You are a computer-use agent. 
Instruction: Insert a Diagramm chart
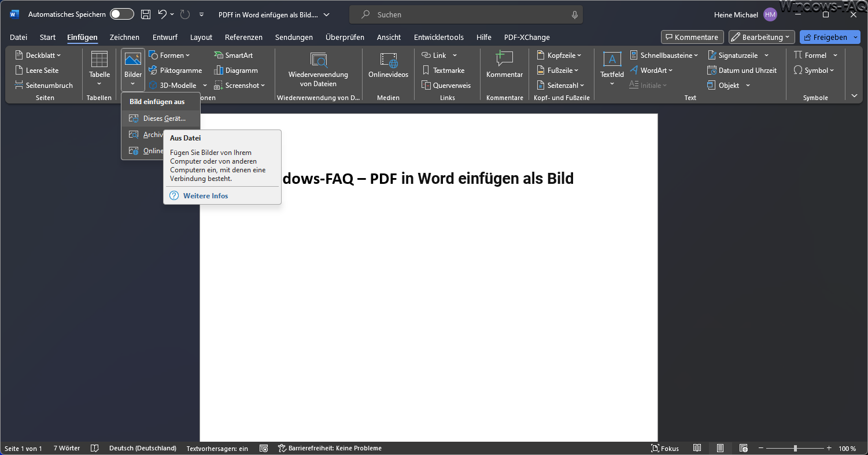pyautogui.click(x=235, y=71)
